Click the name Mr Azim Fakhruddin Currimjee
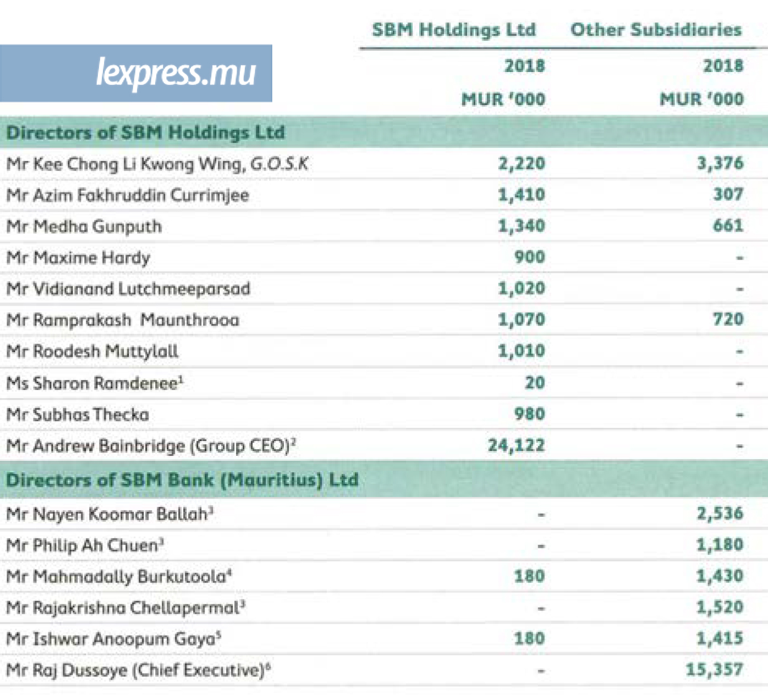Image resolution: width=768 pixels, height=700 pixels. coord(128,195)
